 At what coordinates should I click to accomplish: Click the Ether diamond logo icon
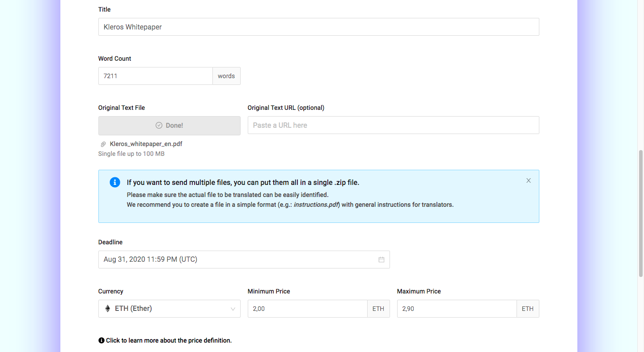pyautogui.click(x=107, y=309)
